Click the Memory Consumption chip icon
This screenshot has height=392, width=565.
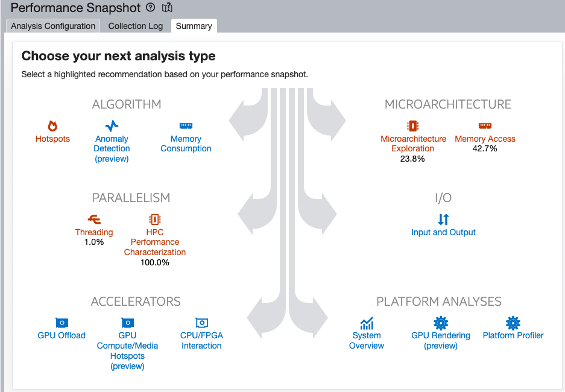coord(186,126)
